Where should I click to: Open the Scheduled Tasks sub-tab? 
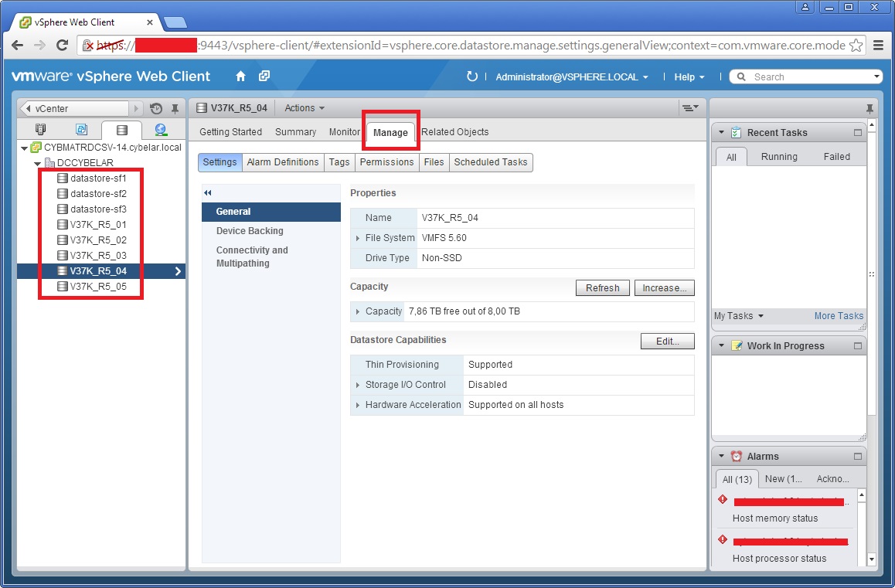point(491,162)
